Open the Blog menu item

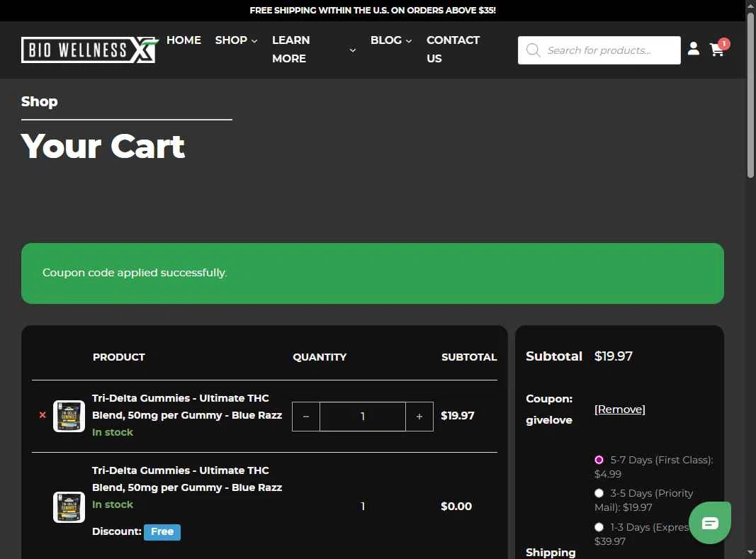pyautogui.click(x=385, y=40)
